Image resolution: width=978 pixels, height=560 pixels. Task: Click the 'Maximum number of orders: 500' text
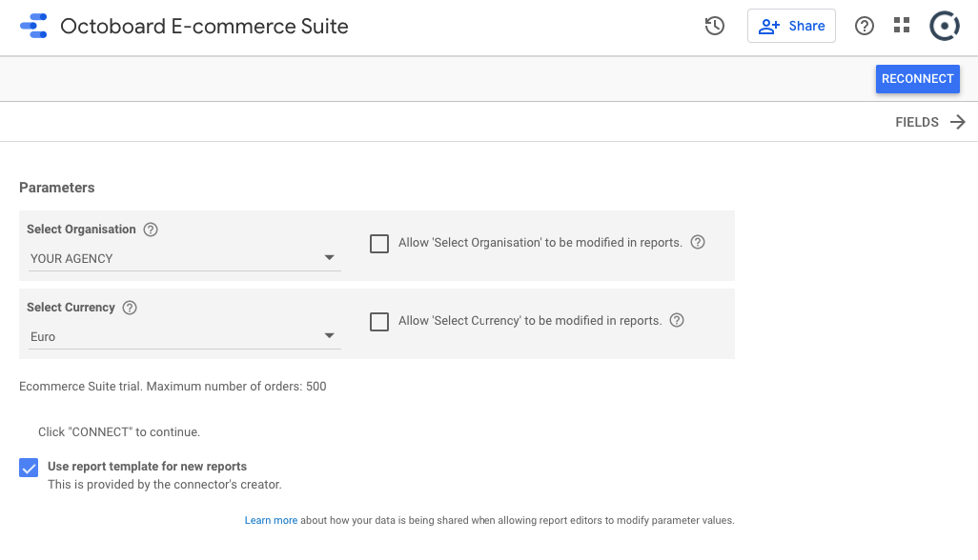236,387
